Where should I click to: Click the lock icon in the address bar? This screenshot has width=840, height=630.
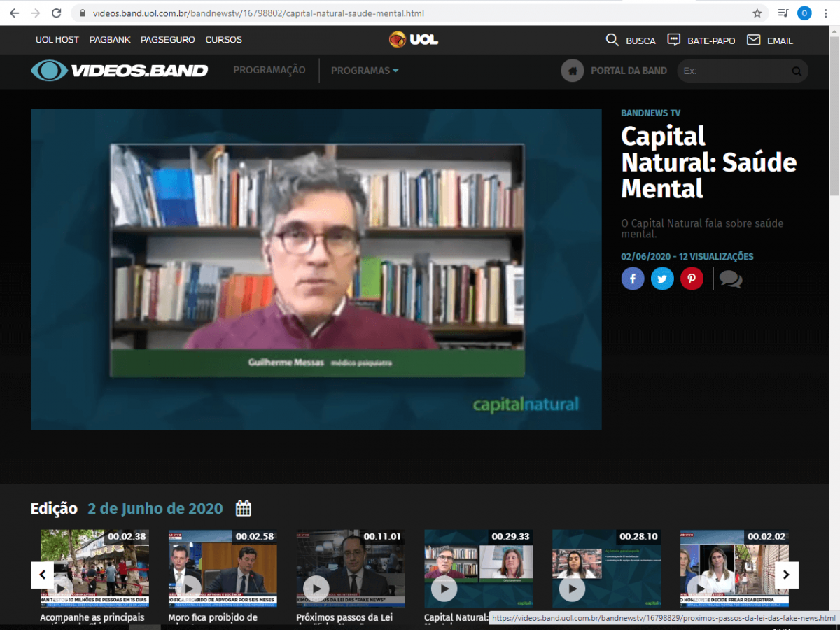83,13
